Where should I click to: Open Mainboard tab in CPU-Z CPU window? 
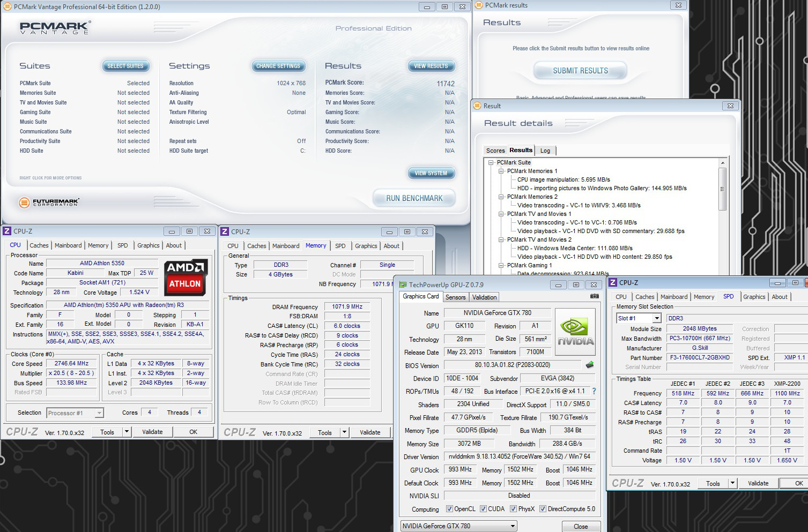tap(68, 245)
